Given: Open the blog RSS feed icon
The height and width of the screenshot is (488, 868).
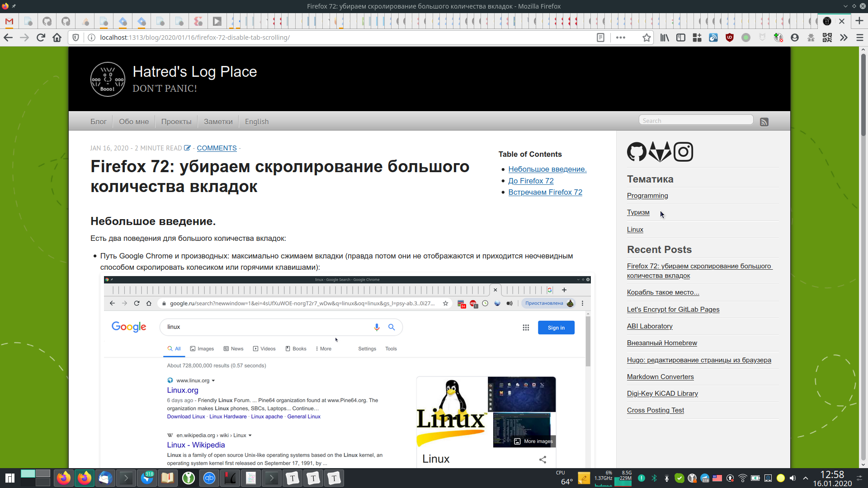Looking at the screenshot, I should tap(764, 122).
